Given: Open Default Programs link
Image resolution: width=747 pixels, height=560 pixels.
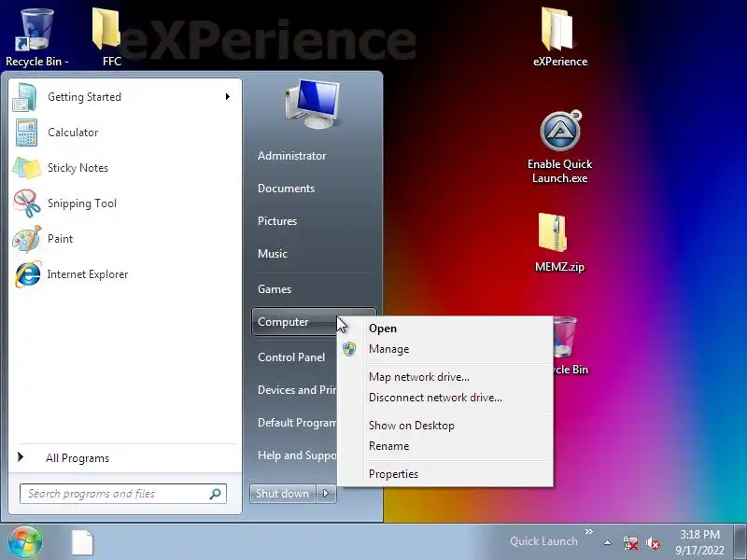Looking at the screenshot, I should coord(297,423).
